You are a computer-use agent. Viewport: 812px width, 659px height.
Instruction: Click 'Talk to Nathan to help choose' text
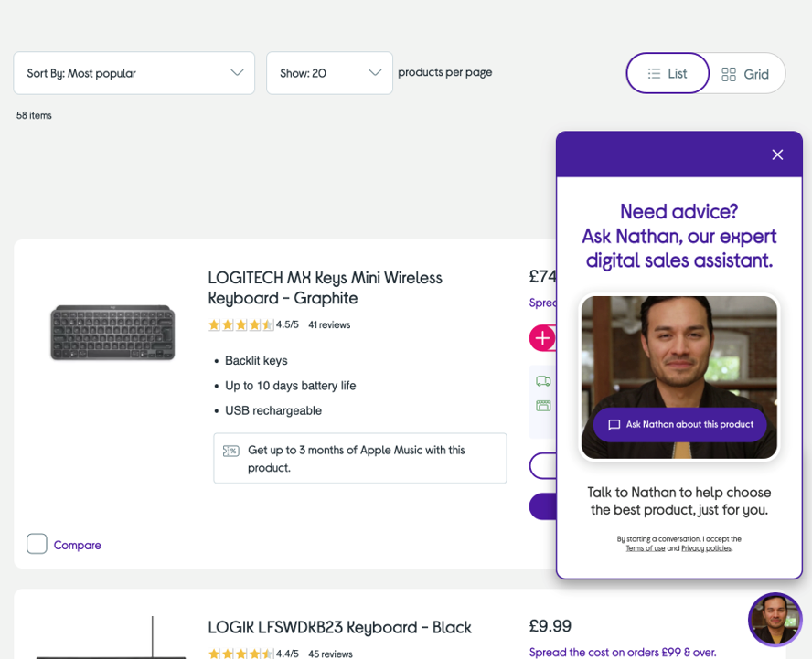pos(678,493)
